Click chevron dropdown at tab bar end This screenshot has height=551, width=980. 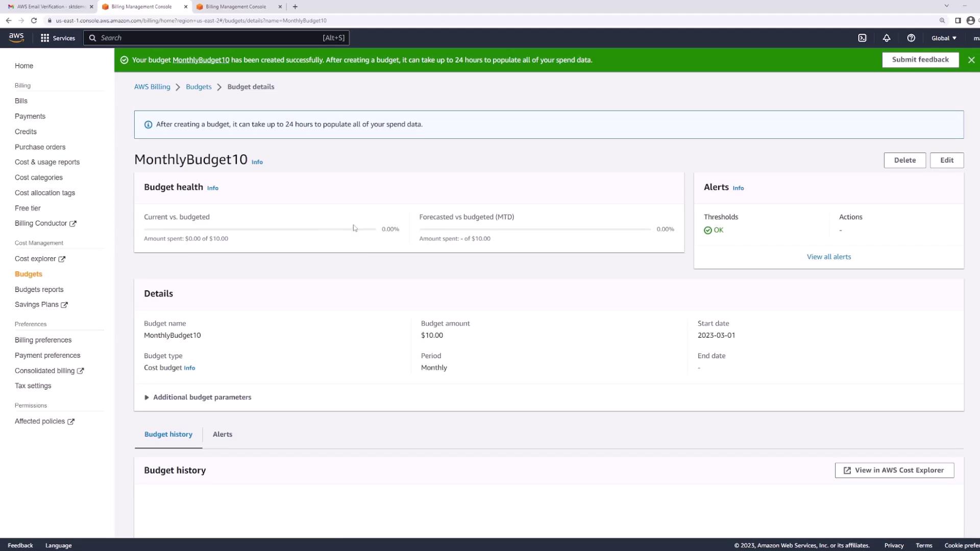tap(946, 6)
